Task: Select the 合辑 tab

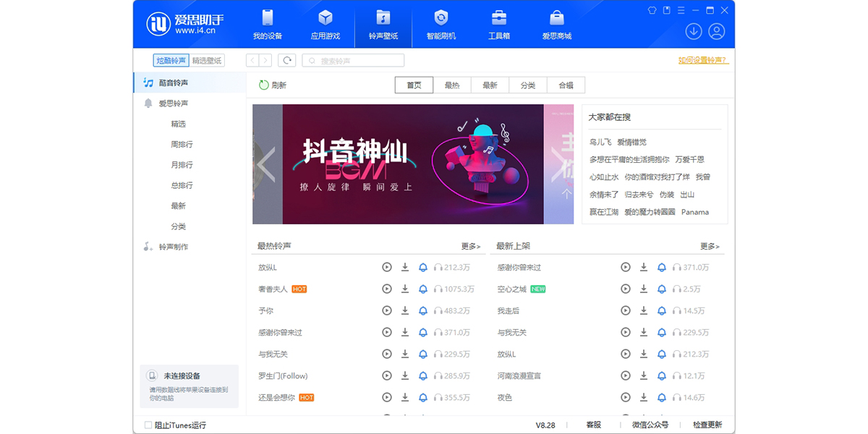Action: [x=566, y=85]
